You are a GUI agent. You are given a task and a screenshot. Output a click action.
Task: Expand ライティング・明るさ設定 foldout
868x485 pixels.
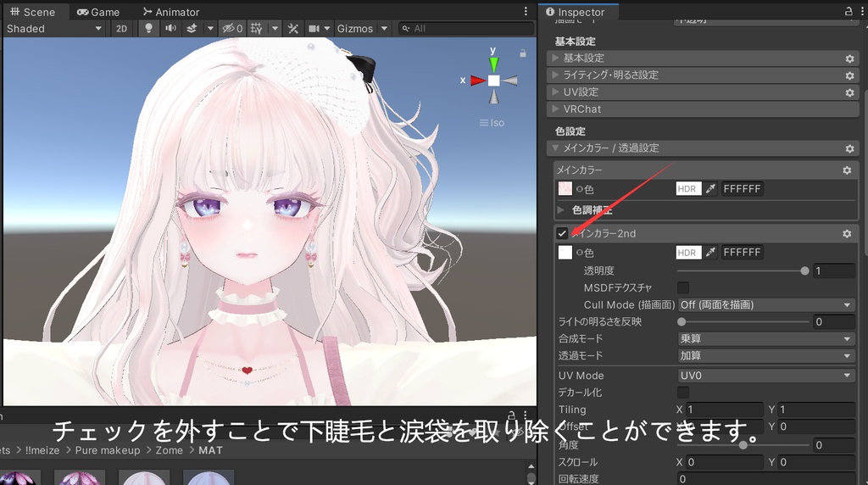point(555,75)
